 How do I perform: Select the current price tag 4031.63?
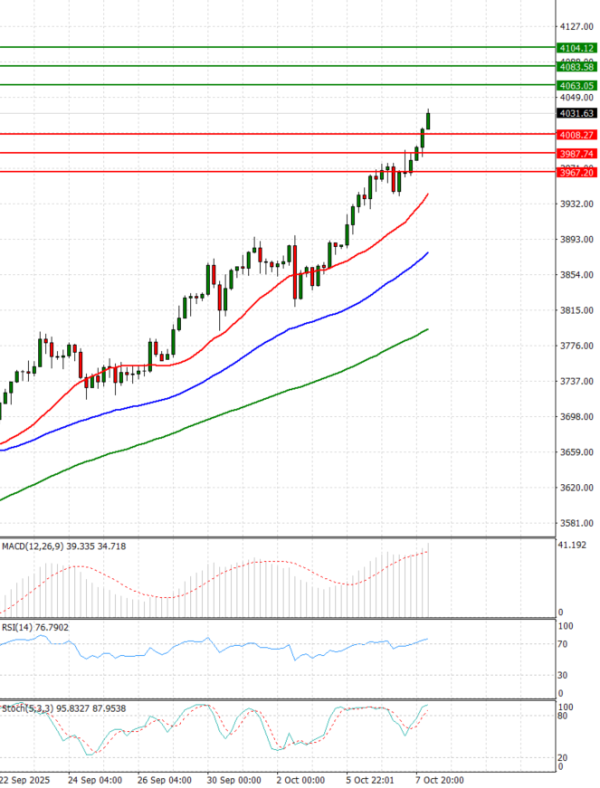click(577, 114)
